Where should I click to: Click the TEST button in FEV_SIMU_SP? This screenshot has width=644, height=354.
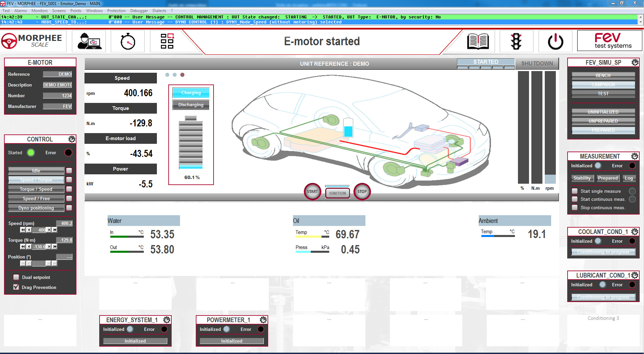pos(603,94)
